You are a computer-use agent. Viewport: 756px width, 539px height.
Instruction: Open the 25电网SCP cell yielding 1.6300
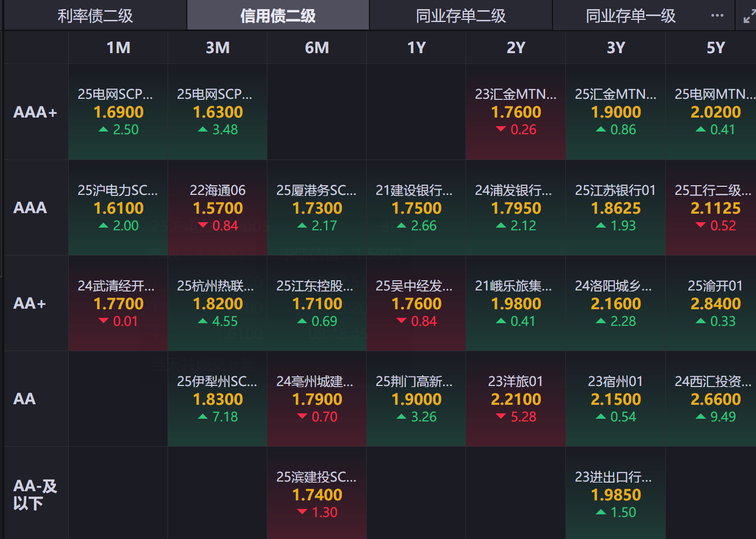tap(217, 112)
